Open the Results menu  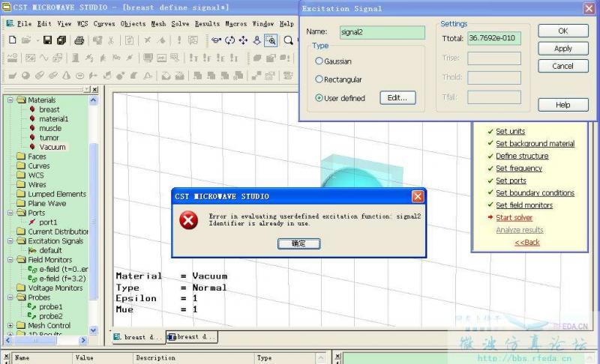pos(208,24)
